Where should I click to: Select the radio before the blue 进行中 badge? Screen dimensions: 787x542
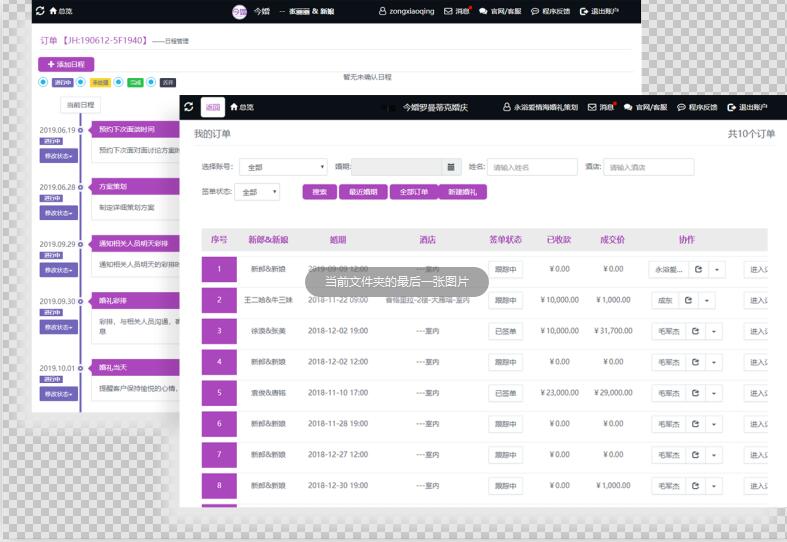pos(43,82)
